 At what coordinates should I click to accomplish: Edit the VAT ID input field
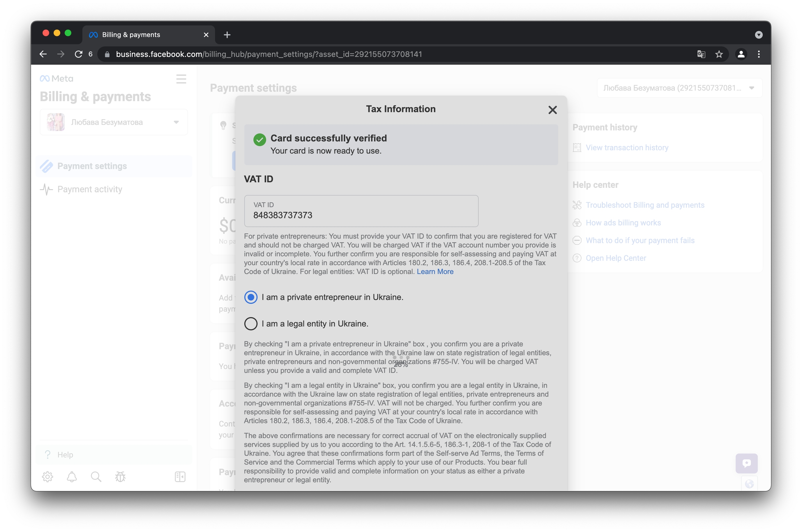tap(361, 211)
